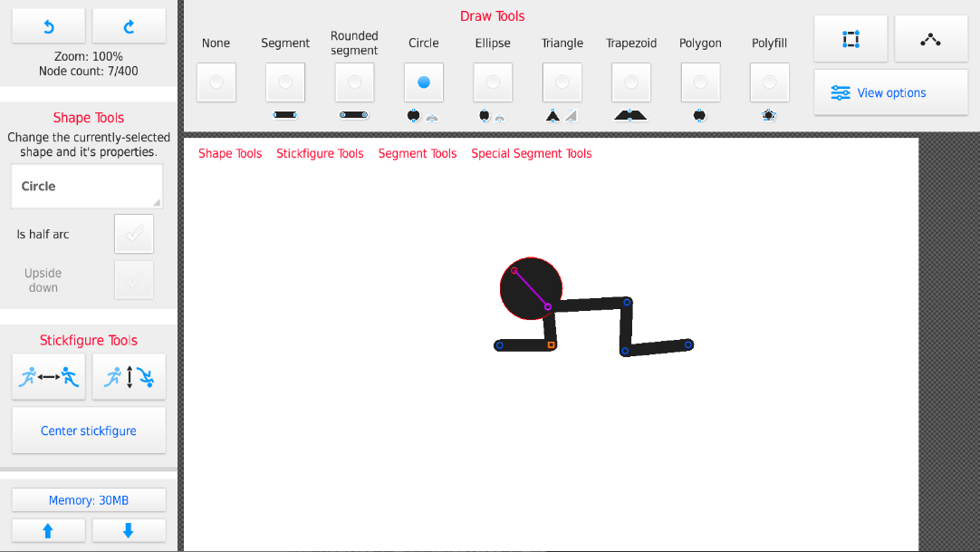Open the selection box tool
980x552 pixels.
pyautogui.click(x=850, y=39)
